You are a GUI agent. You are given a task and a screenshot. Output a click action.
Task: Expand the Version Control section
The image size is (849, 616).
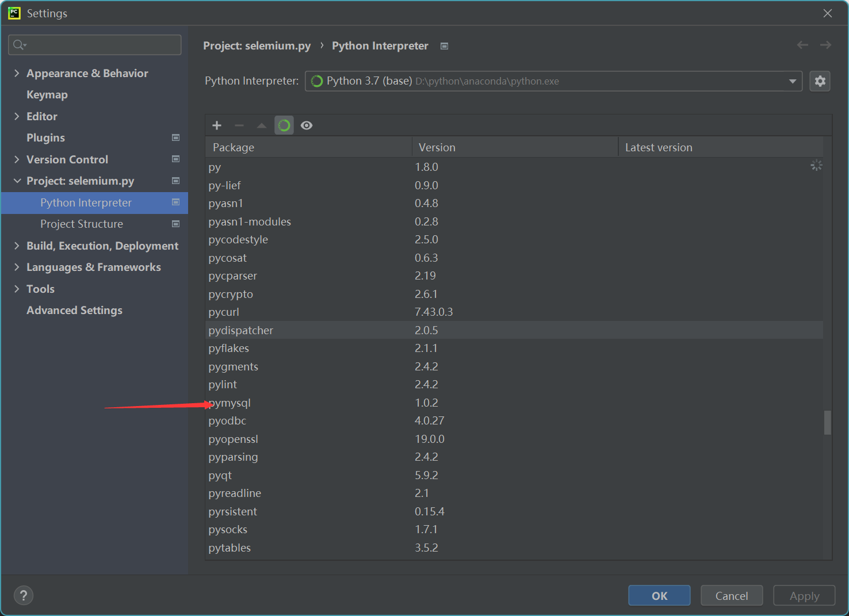click(17, 159)
